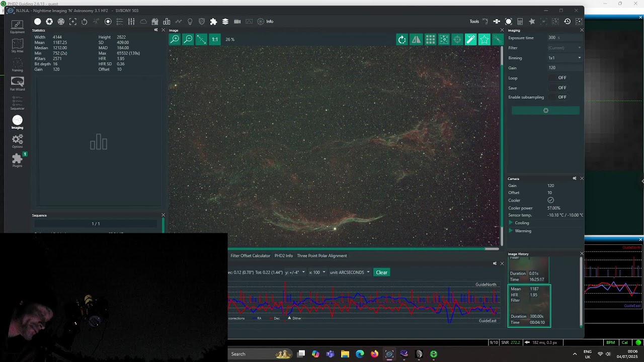Close the Statistics panel

[163, 30]
